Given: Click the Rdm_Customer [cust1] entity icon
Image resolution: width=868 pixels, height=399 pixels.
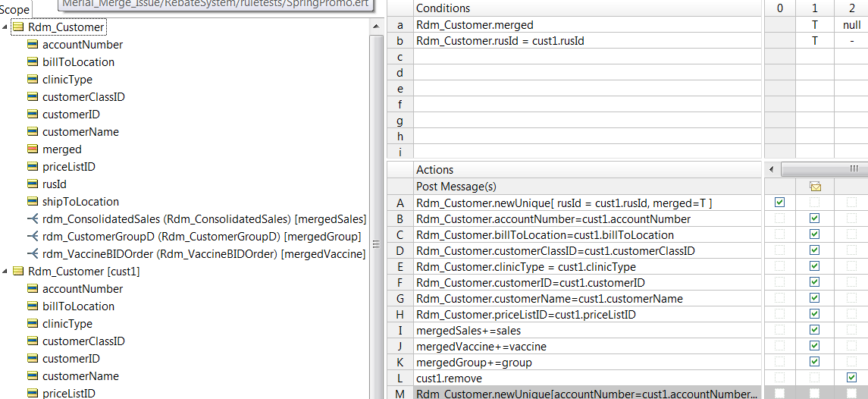Looking at the screenshot, I should [18, 272].
